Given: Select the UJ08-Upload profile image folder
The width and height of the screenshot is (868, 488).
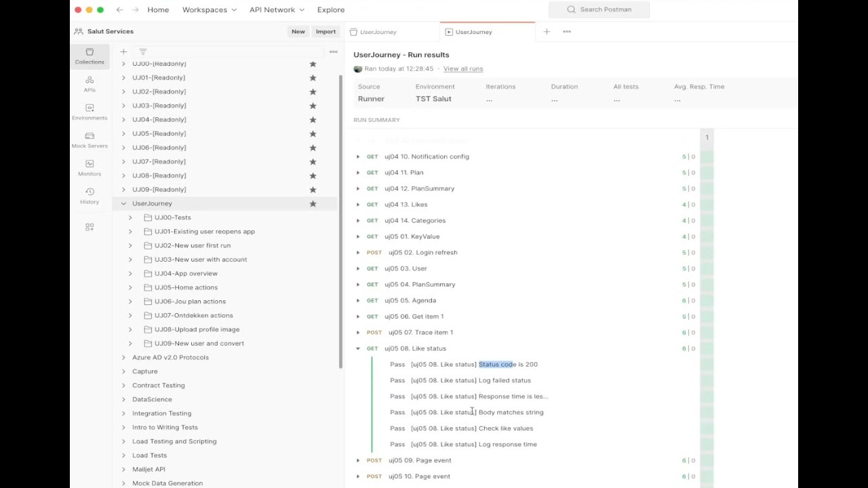Looking at the screenshot, I should coord(197,329).
